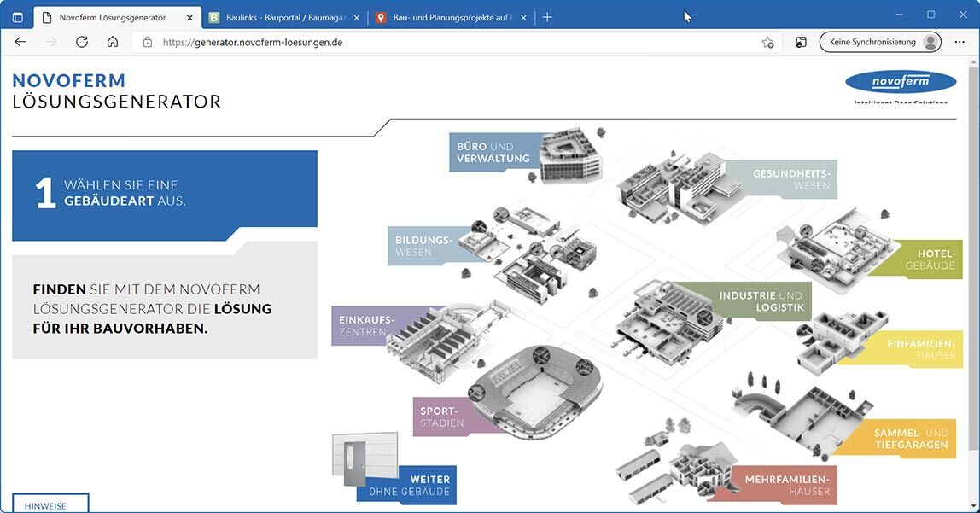Screen dimensions: 980x513
Task: Add this page to favorites
Action: [768, 43]
